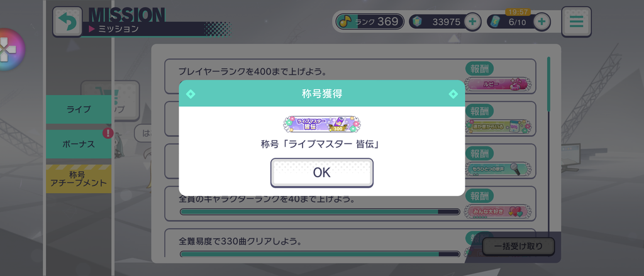
Task: Click the ルビー reward title badge
Action: [498, 84]
